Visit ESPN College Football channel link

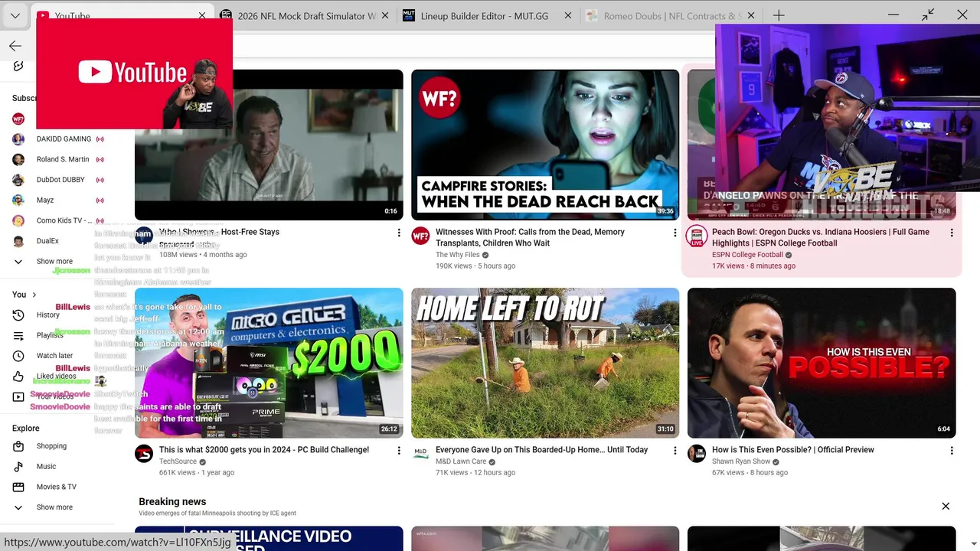tap(747, 255)
